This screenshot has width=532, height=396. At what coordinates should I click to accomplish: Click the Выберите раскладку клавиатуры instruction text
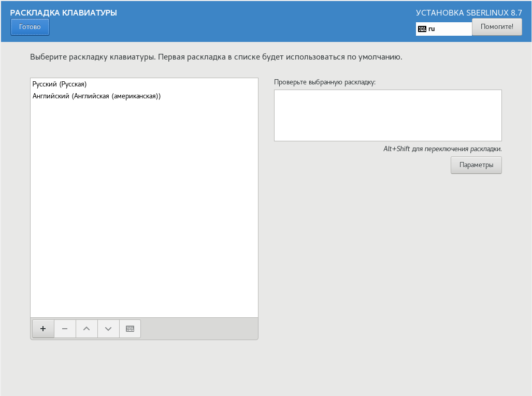216,57
